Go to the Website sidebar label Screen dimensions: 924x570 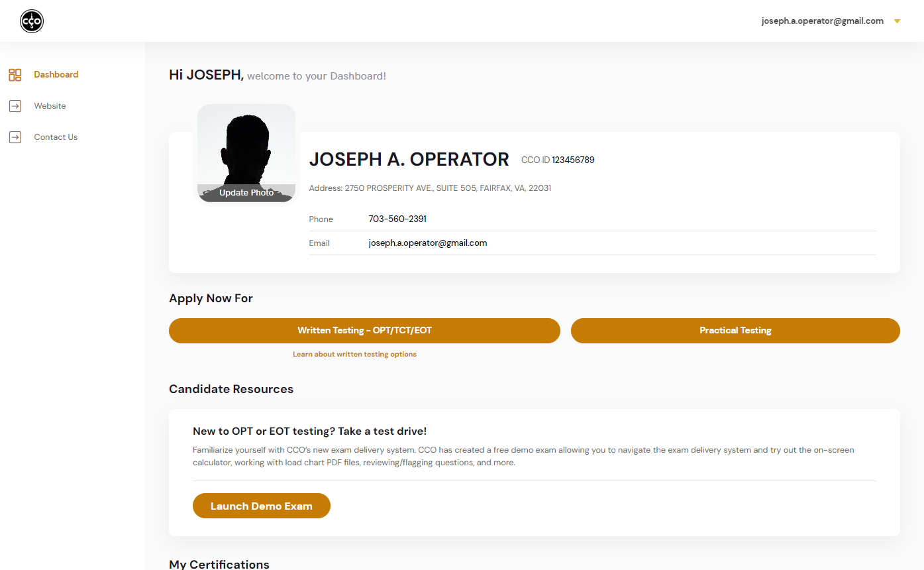point(50,106)
